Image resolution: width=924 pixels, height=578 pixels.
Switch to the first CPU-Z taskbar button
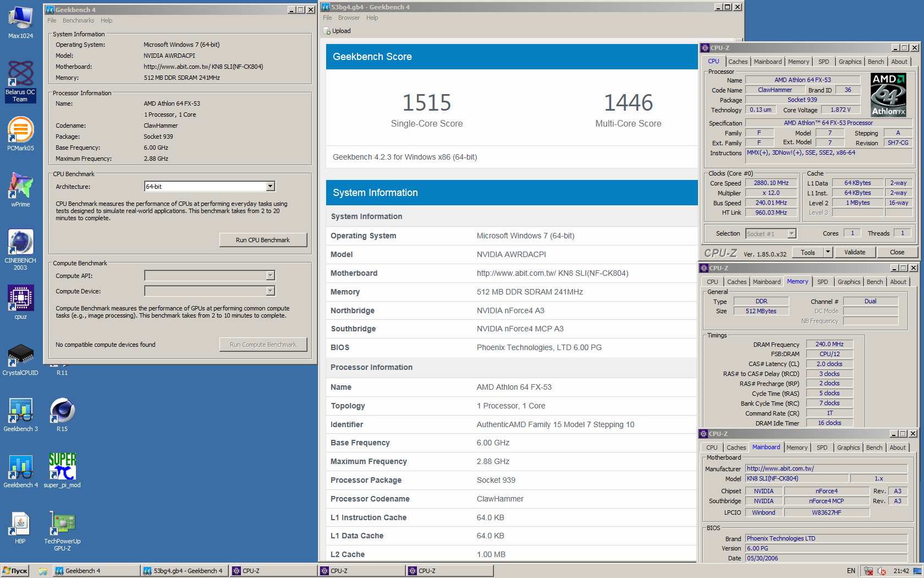click(273, 571)
